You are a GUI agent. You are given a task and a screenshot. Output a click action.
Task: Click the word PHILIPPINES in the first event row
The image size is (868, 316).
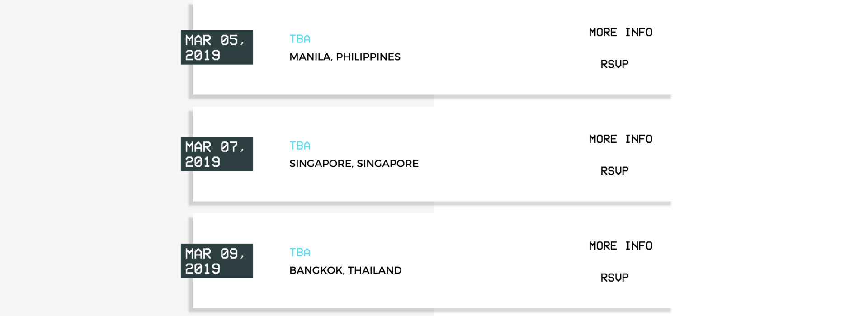(x=368, y=57)
